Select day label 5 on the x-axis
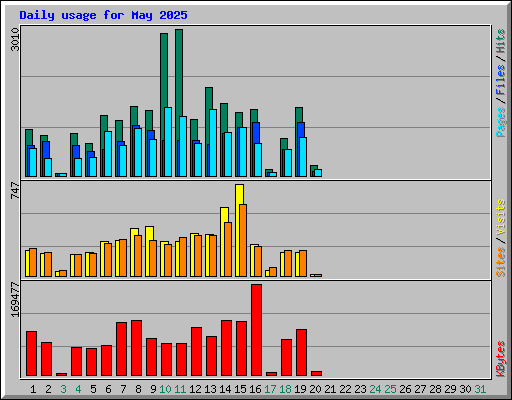The image size is (512, 400). click(x=93, y=389)
